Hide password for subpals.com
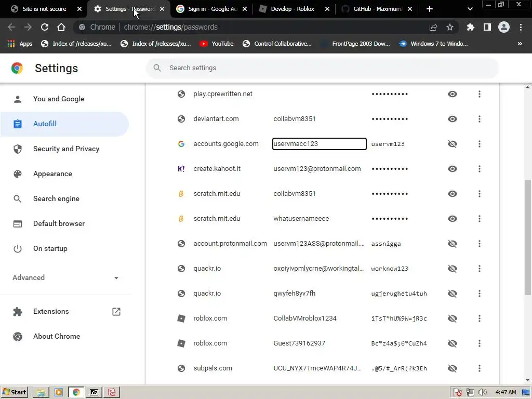Image resolution: width=532 pixels, height=399 pixels. click(452, 368)
